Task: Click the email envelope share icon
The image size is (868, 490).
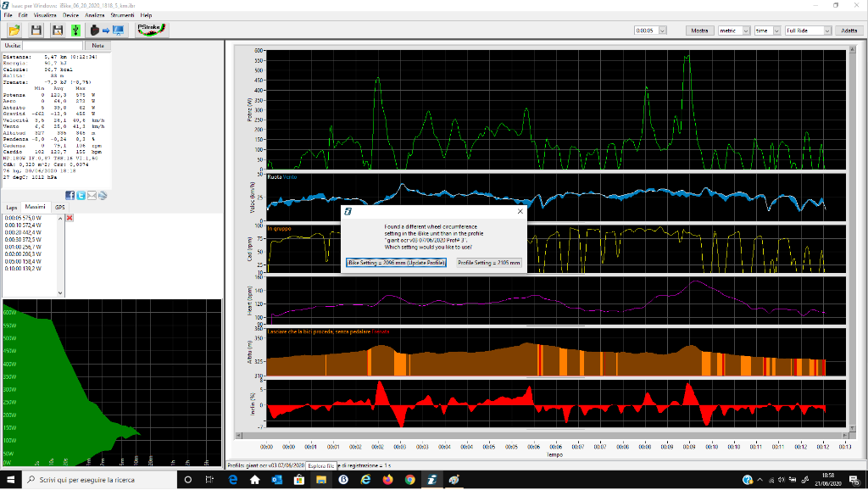Action: coord(92,195)
